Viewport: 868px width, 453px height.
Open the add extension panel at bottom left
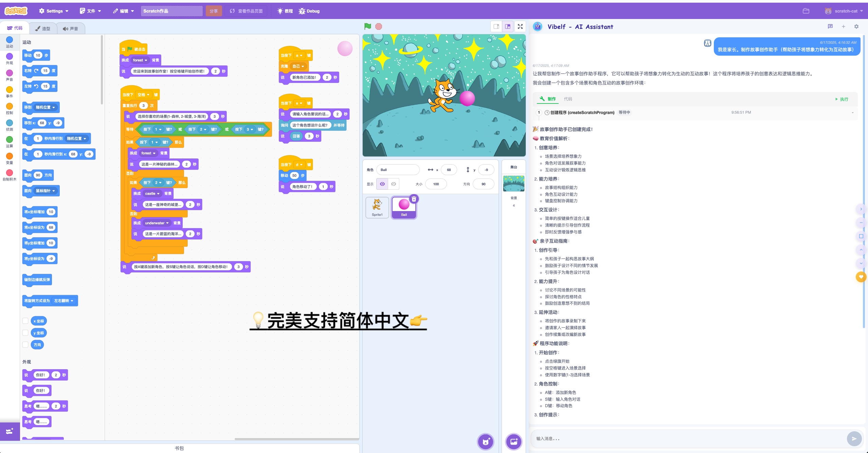[x=10, y=431]
